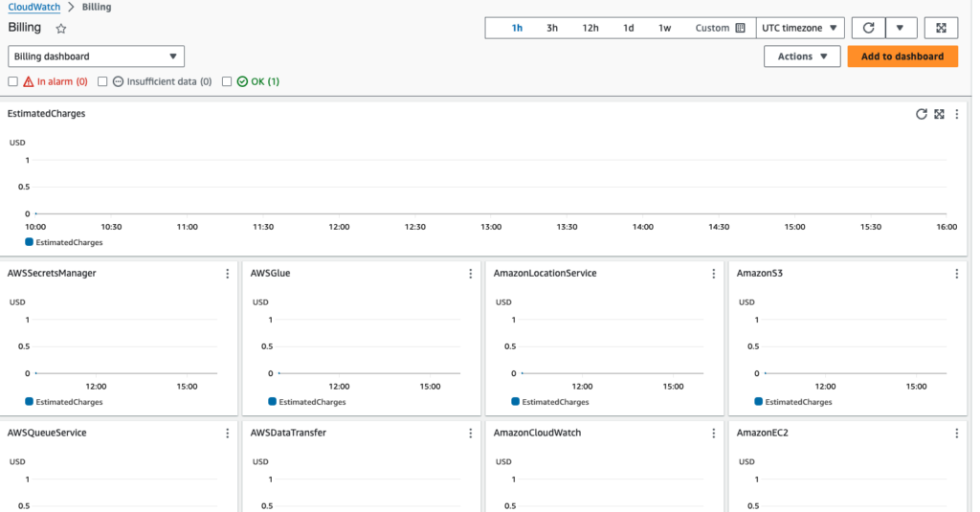Screen dimensions: 980x512
Task: Click the refresh dashboard icon in top bar
Action: [868, 28]
